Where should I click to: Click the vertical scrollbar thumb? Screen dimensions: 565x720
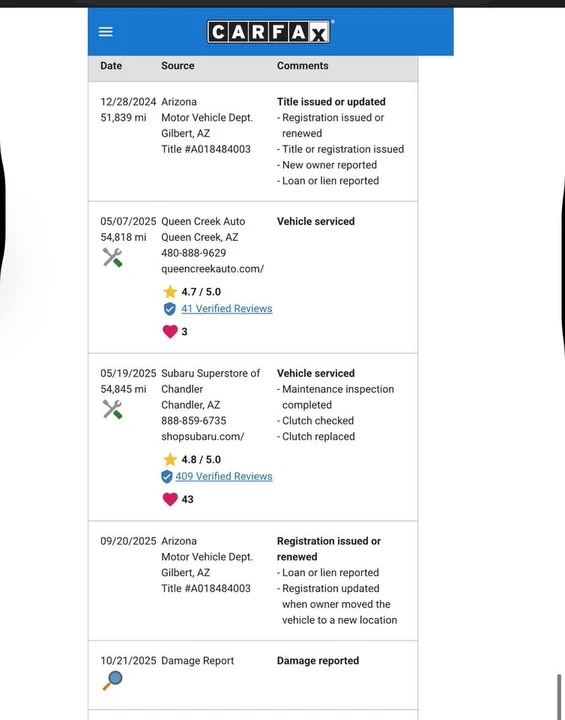(x=559, y=696)
